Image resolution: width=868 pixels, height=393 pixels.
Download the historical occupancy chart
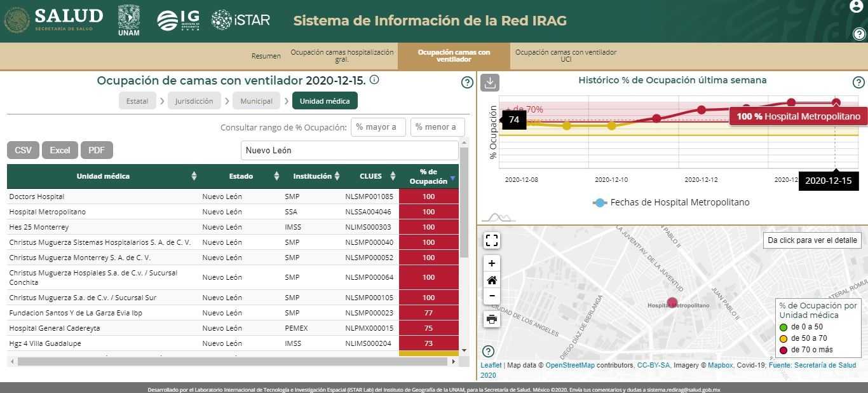pos(490,83)
